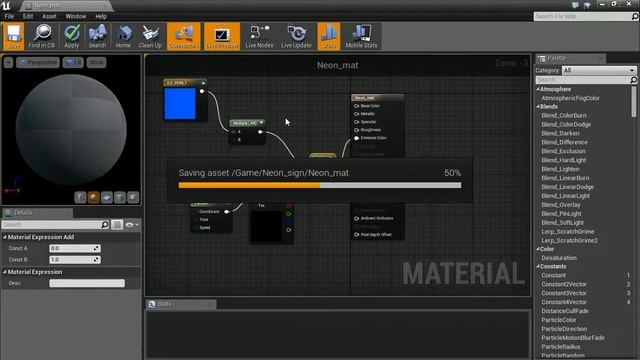Switch to the Details tab

click(x=37, y=213)
